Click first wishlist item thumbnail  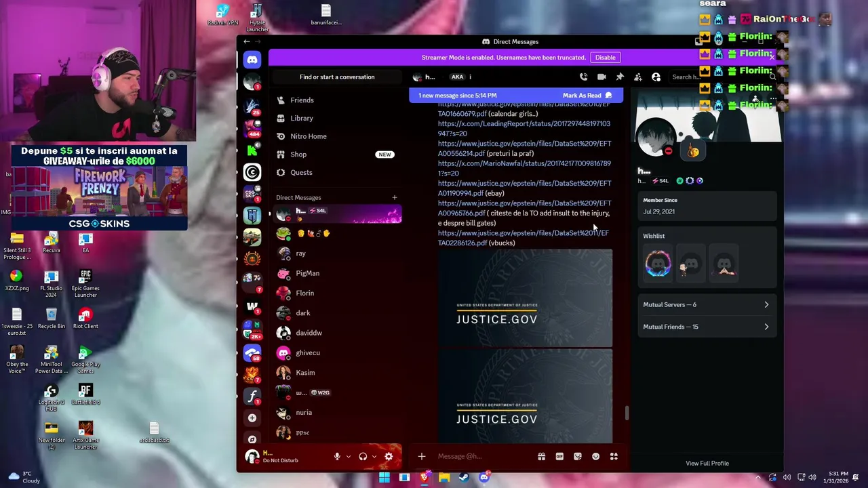point(658,264)
